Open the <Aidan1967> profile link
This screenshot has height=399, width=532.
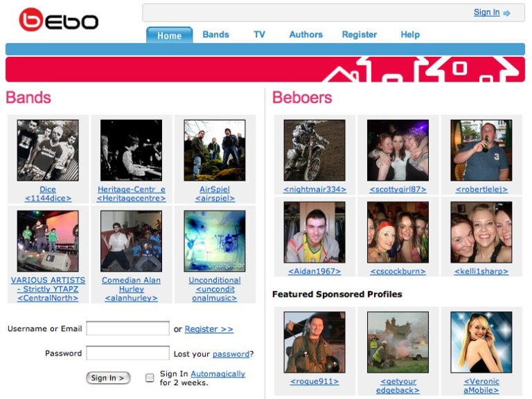[314, 272]
